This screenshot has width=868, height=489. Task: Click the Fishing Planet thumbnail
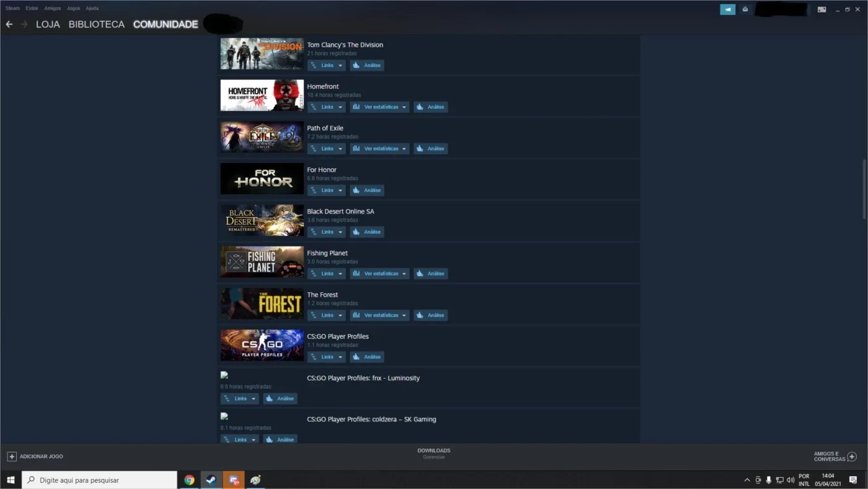pos(262,262)
